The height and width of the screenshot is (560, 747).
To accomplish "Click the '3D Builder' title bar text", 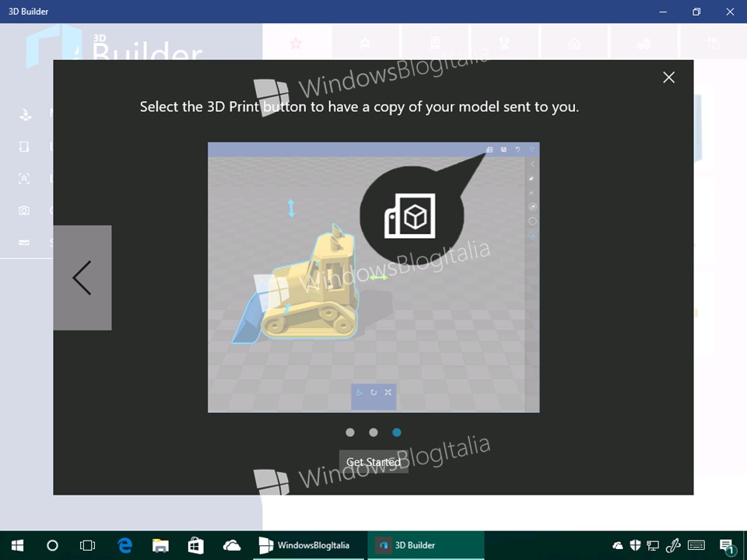I will pos(29,12).
